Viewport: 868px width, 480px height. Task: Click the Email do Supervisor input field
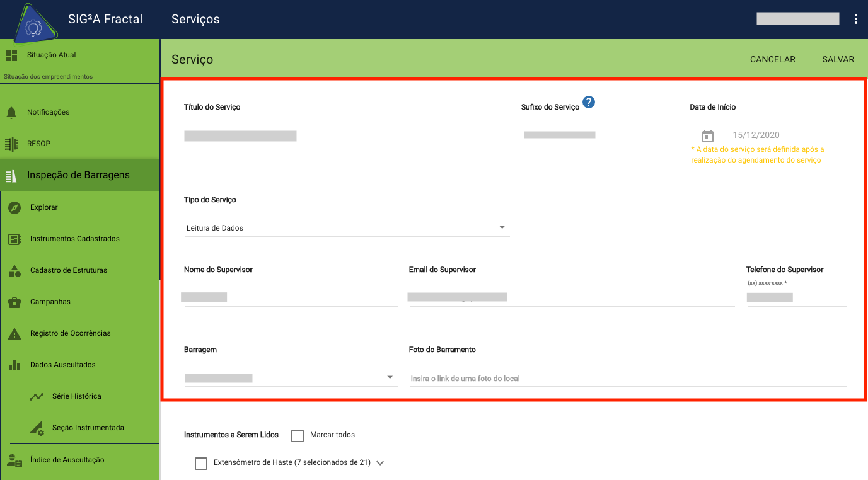[x=572, y=297]
